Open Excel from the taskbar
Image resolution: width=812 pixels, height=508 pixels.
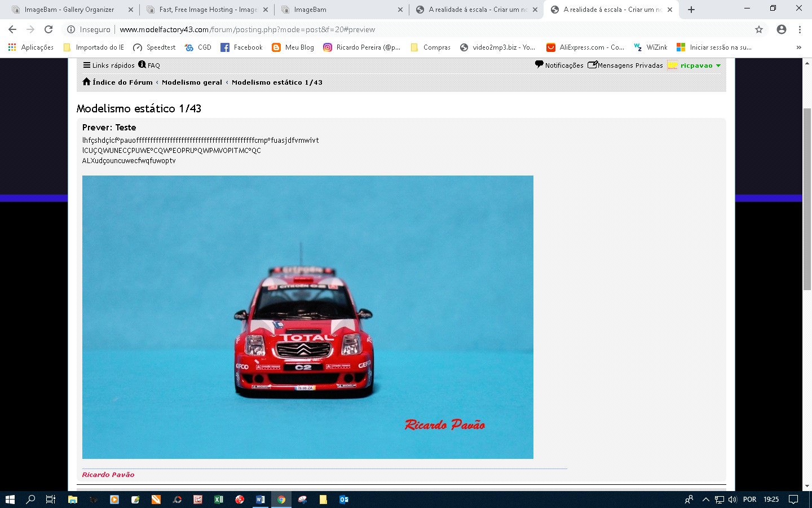(x=219, y=500)
